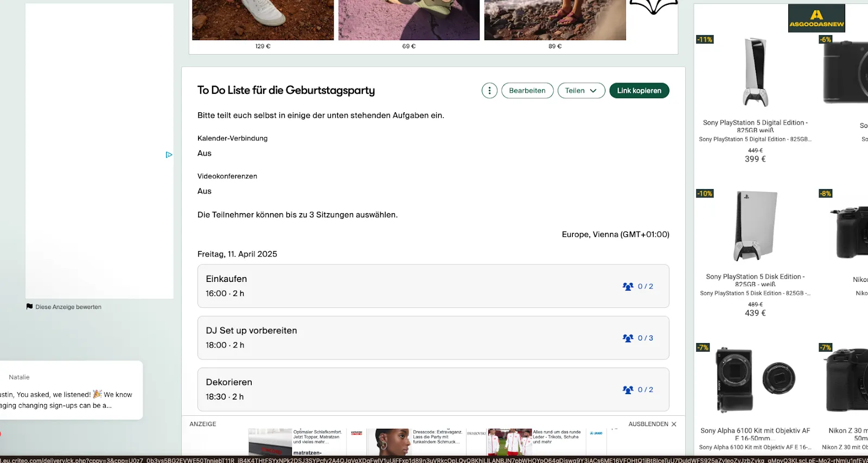Click participants icon on DJ Set up slot

[628, 338]
